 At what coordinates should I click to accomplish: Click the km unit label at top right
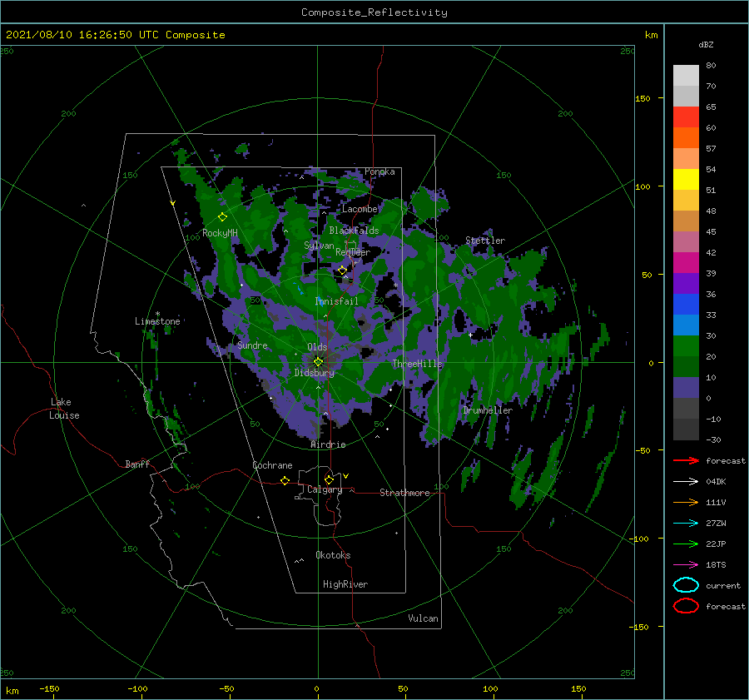(x=651, y=35)
